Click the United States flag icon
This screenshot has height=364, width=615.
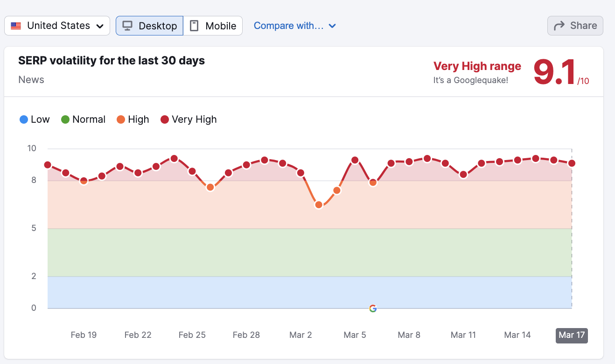16,26
